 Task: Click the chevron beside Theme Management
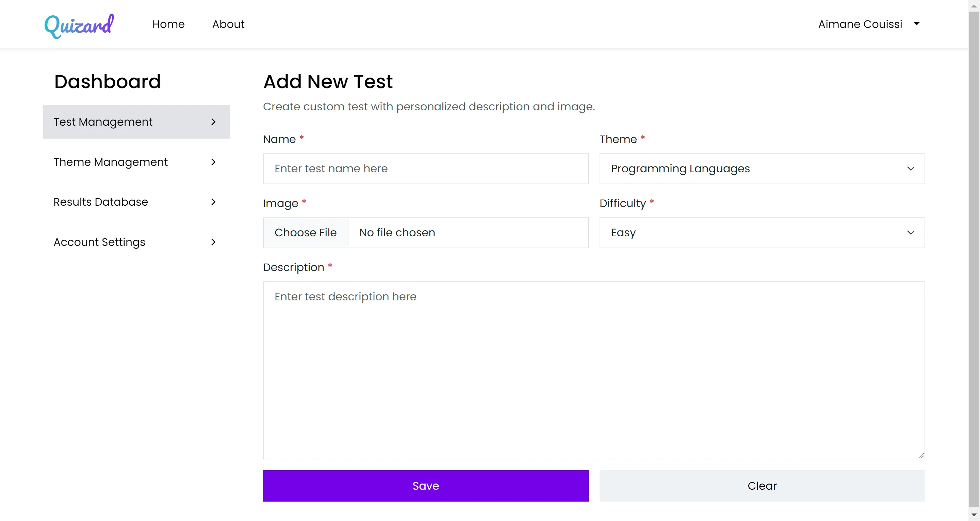tap(213, 162)
